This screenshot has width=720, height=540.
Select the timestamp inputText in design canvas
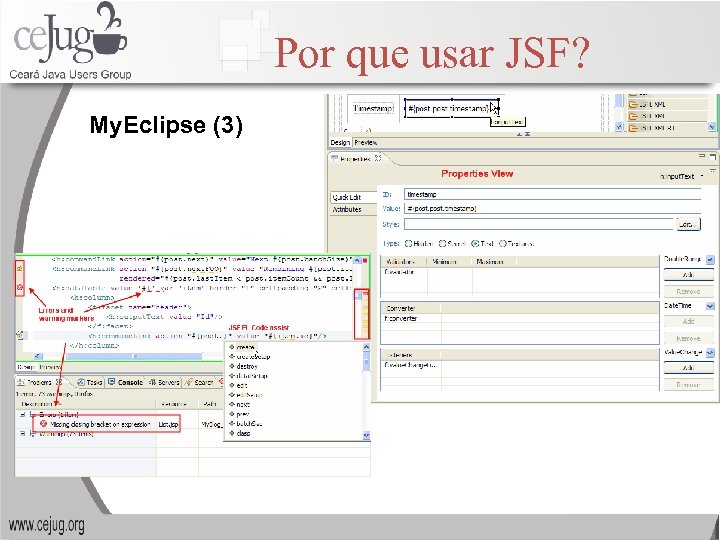coord(451,108)
